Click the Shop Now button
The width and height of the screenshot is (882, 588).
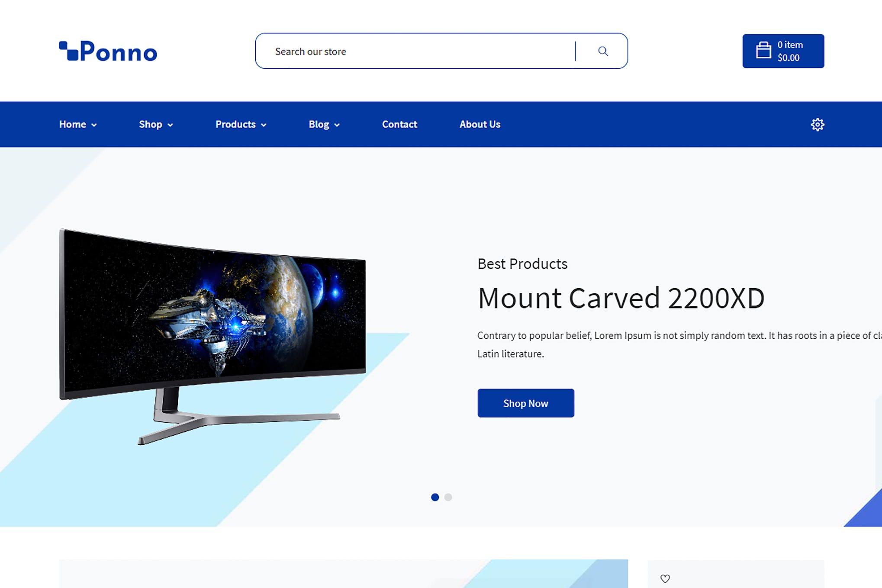point(526,403)
